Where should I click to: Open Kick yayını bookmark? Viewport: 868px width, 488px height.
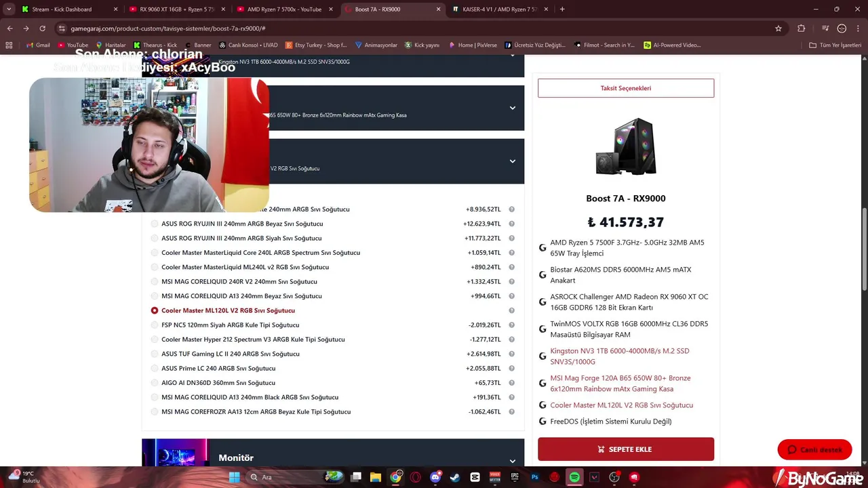tap(422, 45)
